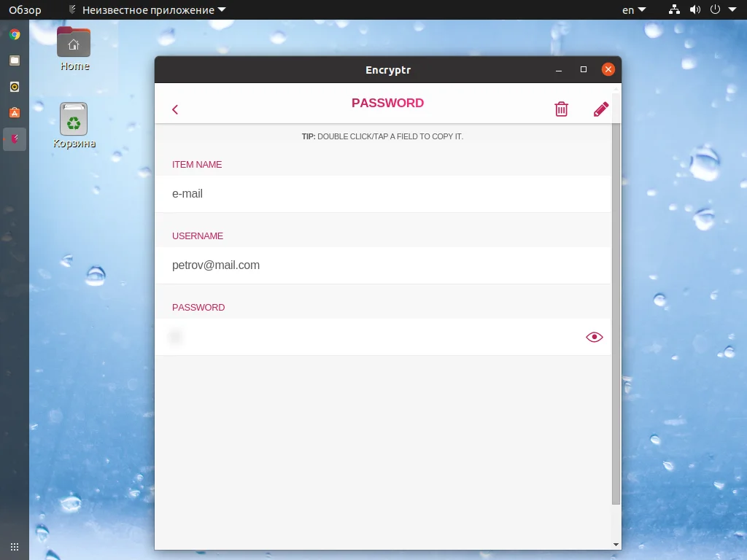747x560 pixels.
Task: Click the scrollbar down arrow
Action: [x=616, y=544]
